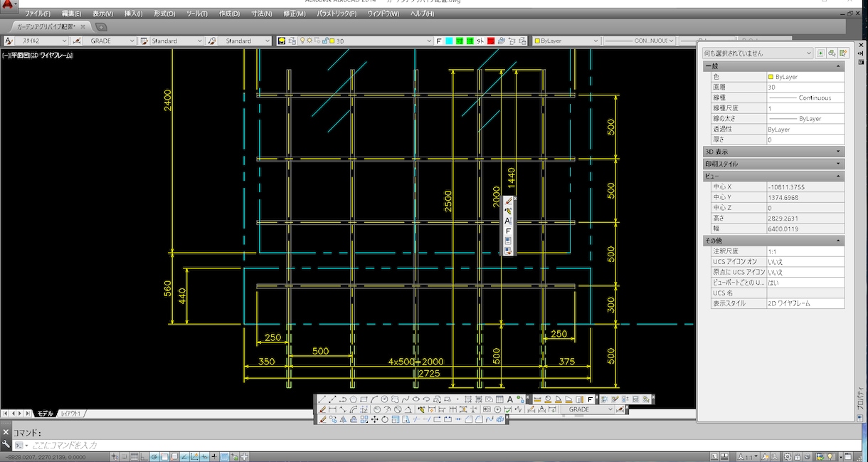The width and height of the screenshot is (868, 462).
Task: Click the Quick Select icon in Properties palette
Action: 844,53
